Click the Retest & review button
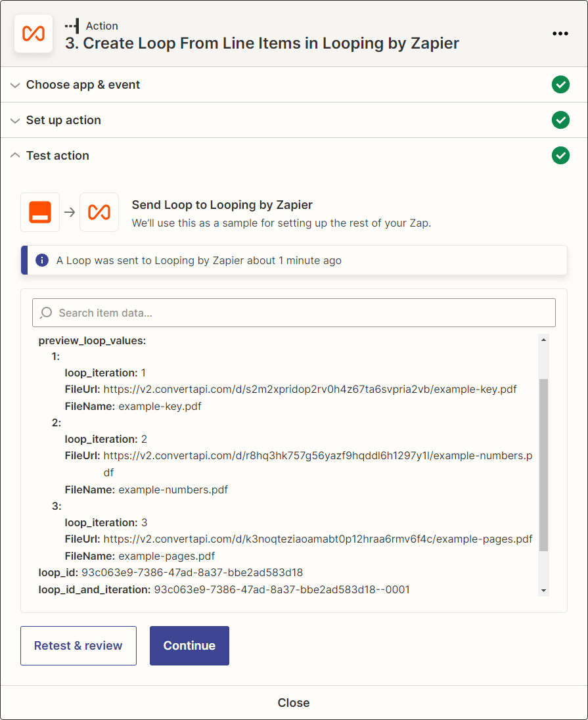 coord(79,646)
